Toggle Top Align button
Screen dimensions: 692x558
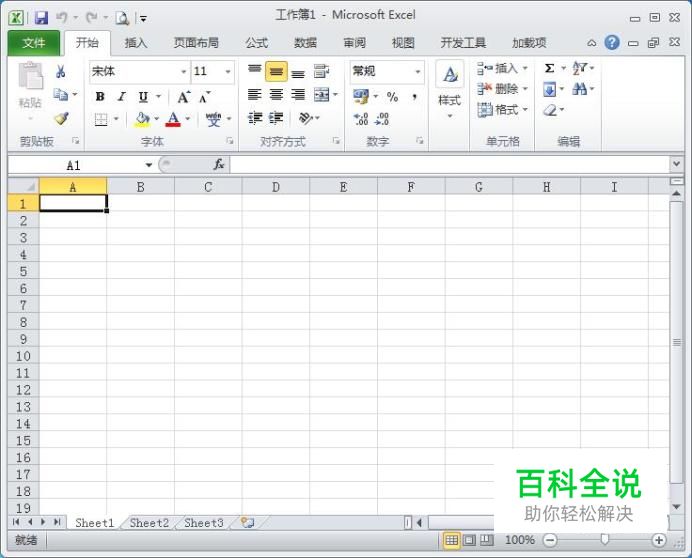point(255,71)
